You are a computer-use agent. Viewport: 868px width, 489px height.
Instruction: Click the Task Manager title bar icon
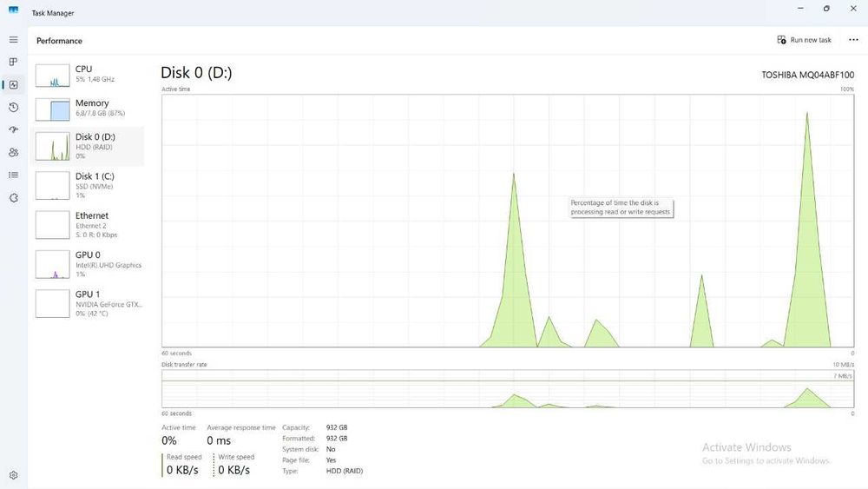(13, 11)
